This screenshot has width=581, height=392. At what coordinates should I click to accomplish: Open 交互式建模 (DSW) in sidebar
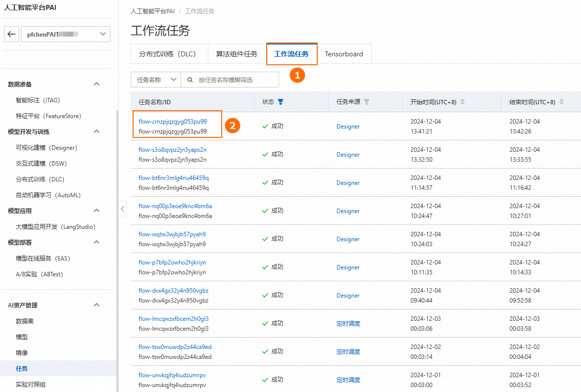(x=42, y=163)
